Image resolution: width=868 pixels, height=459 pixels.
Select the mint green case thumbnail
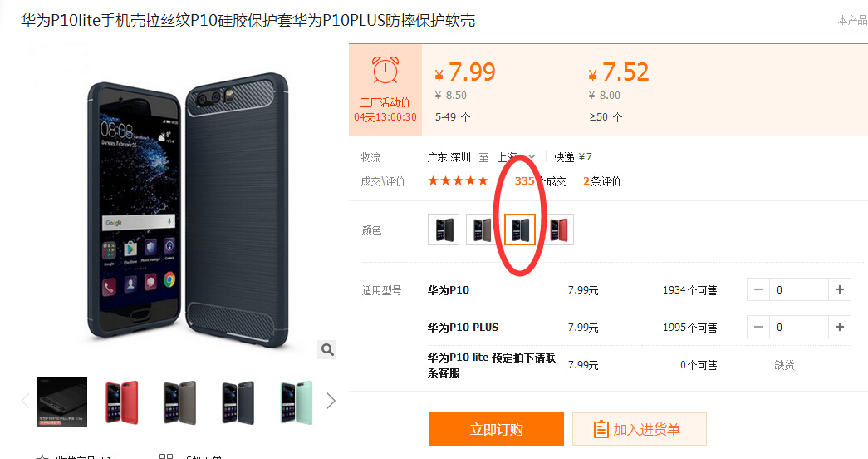point(297,402)
